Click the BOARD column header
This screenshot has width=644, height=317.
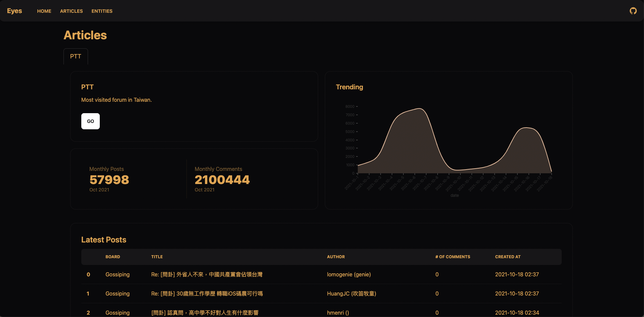[x=113, y=257]
